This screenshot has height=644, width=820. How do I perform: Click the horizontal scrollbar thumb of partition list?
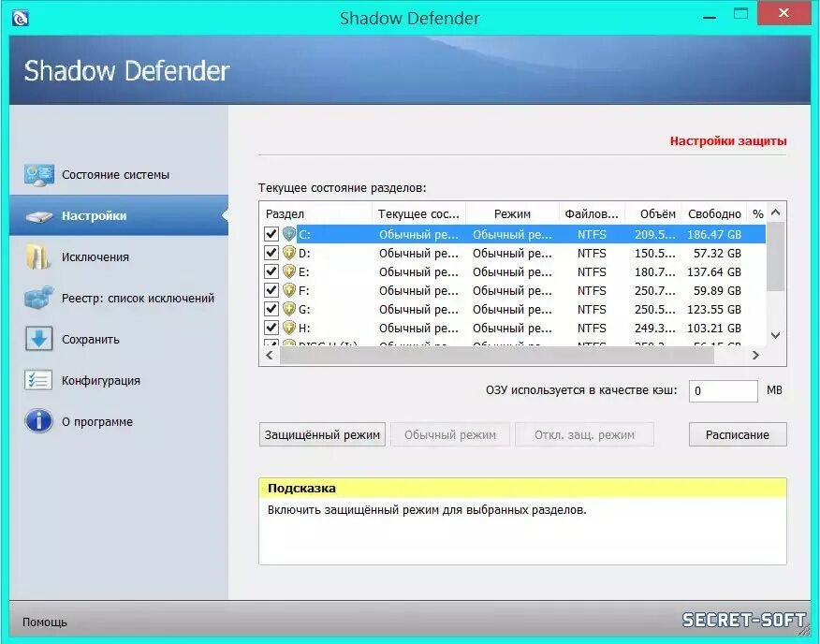click(497, 355)
